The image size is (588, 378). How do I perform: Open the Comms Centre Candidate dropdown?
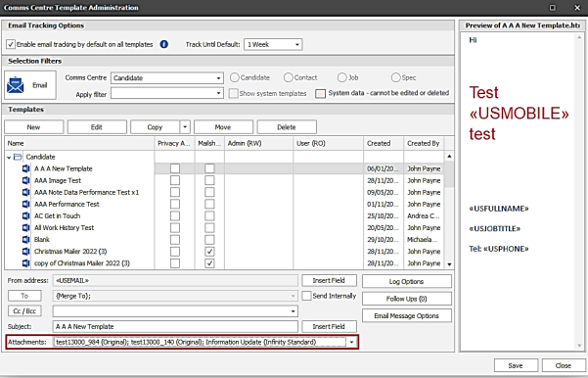click(167, 78)
